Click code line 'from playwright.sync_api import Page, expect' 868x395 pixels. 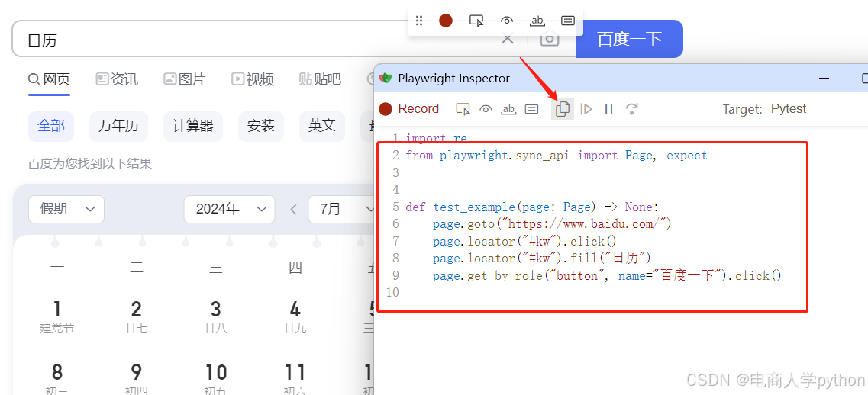click(557, 156)
